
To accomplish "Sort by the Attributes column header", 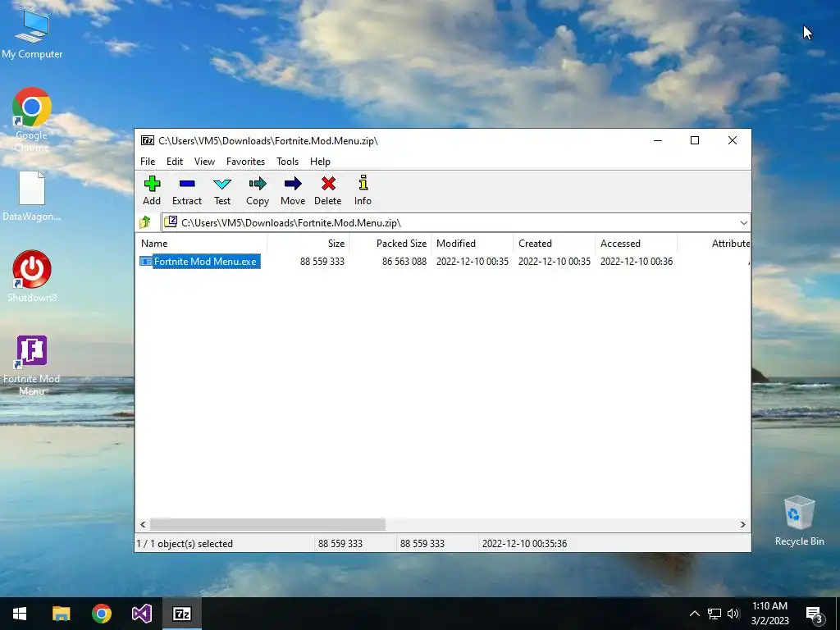I will point(714,243).
